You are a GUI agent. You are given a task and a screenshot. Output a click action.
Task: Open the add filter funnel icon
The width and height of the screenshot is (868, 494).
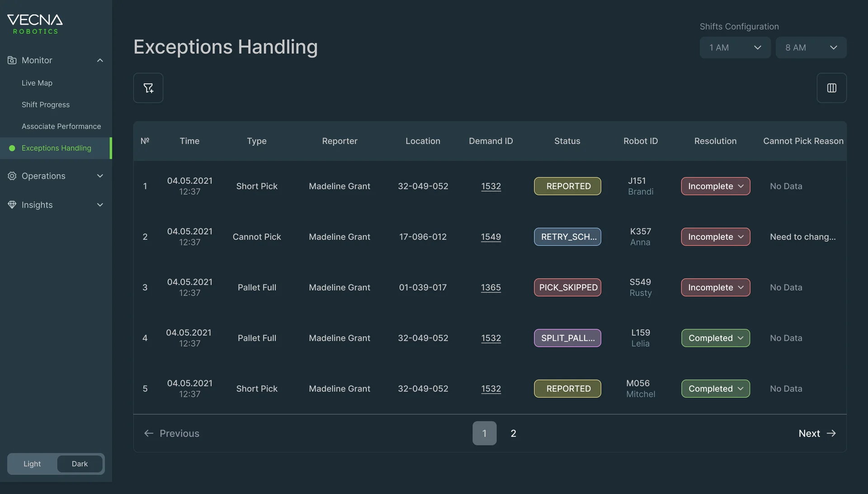point(148,88)
